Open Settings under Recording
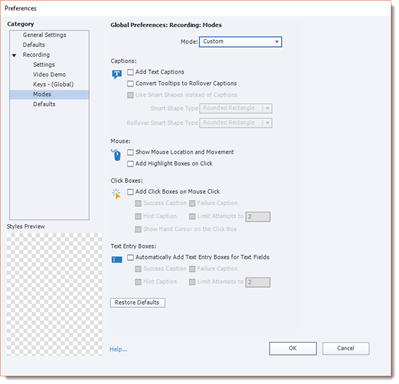This screenshot has width=399, height=384. coord(44,65)
